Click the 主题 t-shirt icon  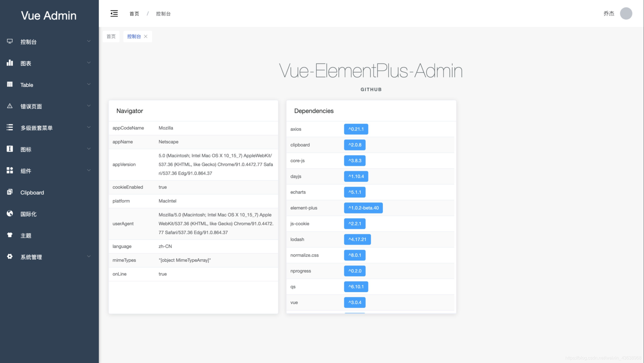coord(10,235)
